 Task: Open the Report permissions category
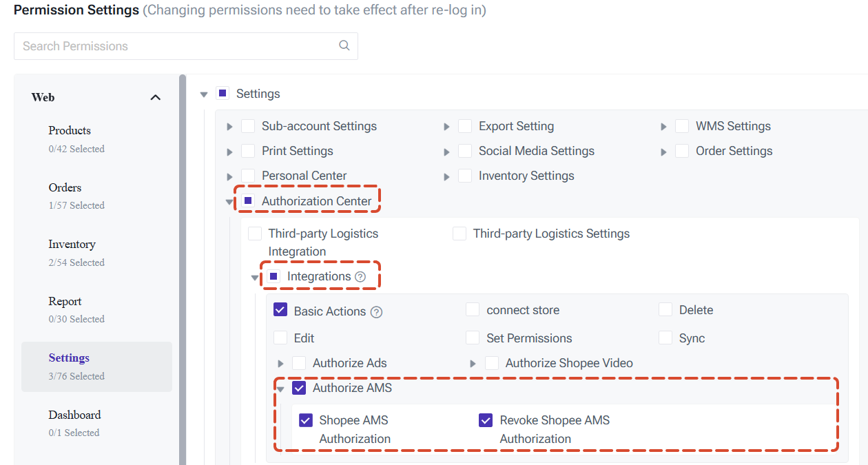76,309
